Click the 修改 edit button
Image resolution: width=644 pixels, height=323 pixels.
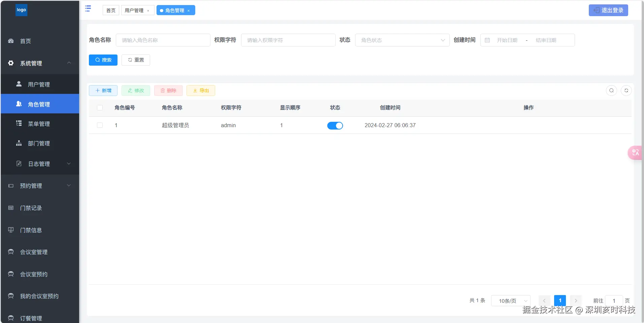tap(136, 91)
